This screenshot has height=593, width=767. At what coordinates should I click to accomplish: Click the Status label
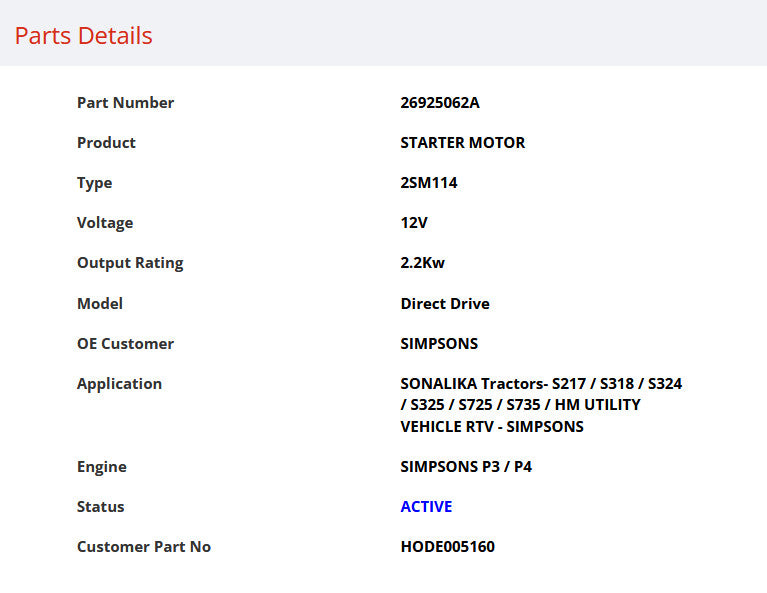(x=100, y=506)
